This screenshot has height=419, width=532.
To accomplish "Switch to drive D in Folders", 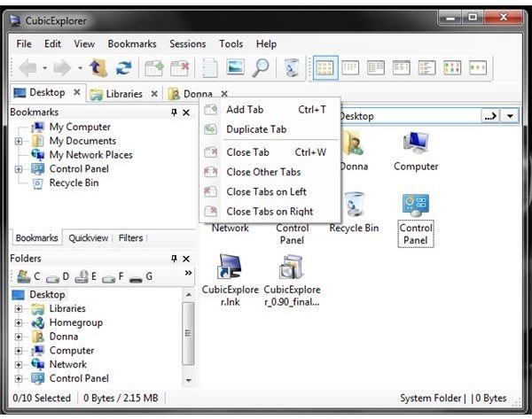I will (58, 276).
